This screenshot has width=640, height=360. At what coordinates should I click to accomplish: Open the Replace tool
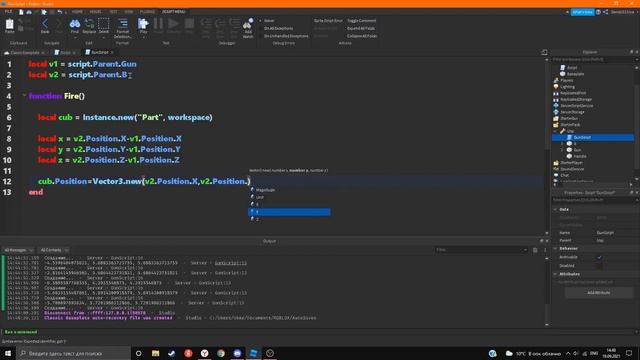89,26
